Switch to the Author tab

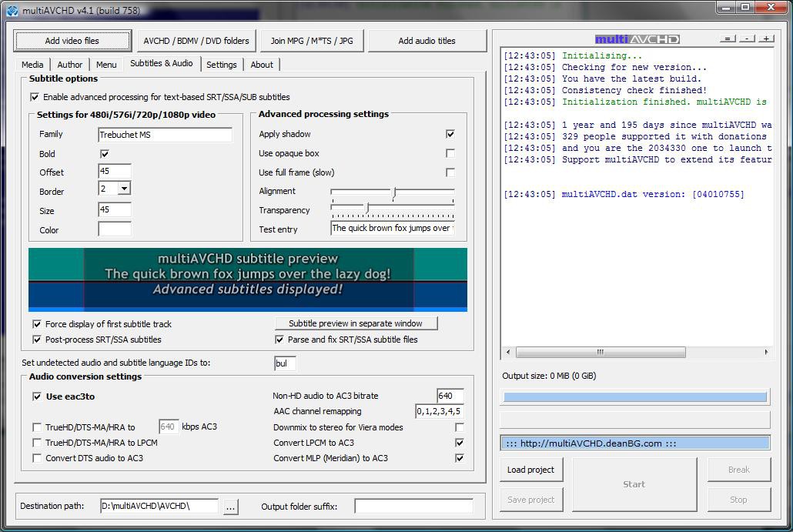tap(70, 65)
